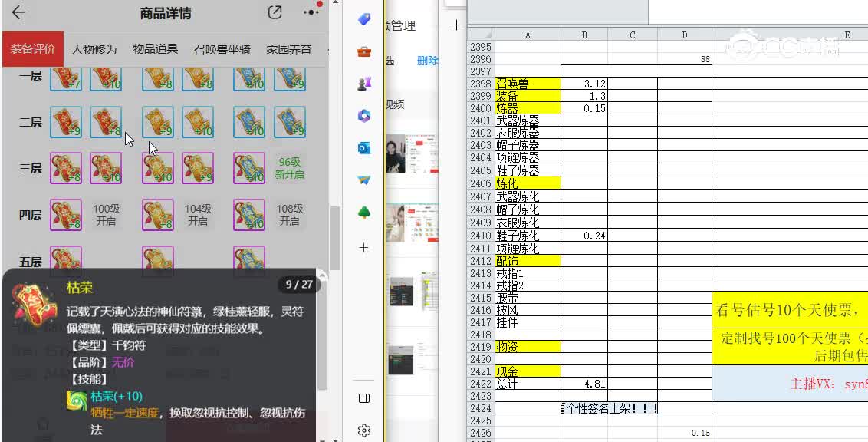The image size is (868, 442).
Task: Click the 商品详情 page scrollbar
Action: (x=335, y=238)
